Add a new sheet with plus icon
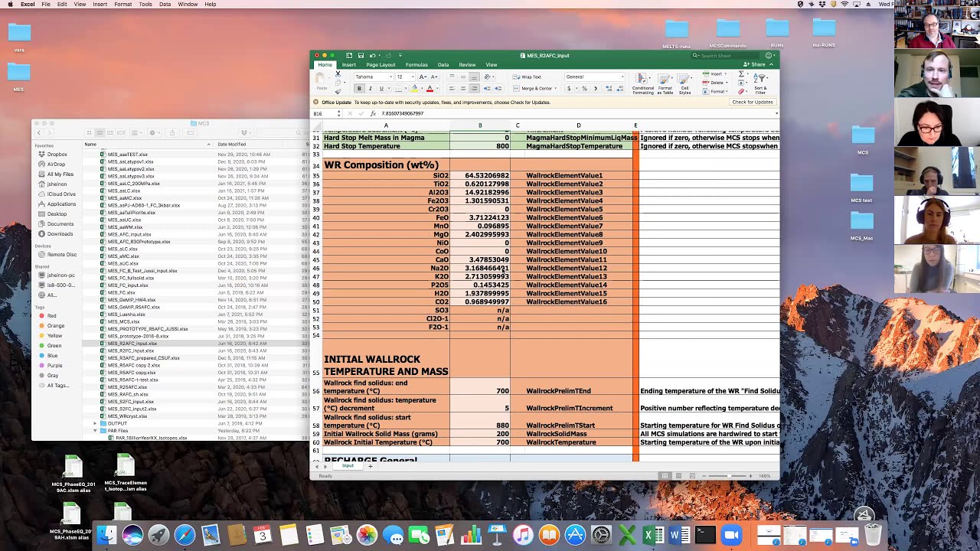980x551 pixels. point(371,466)
